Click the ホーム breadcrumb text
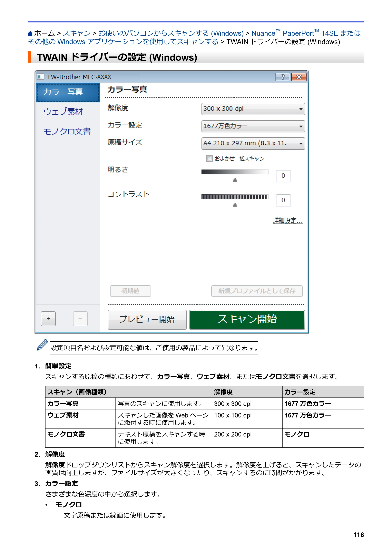 [x=44, y=33]
